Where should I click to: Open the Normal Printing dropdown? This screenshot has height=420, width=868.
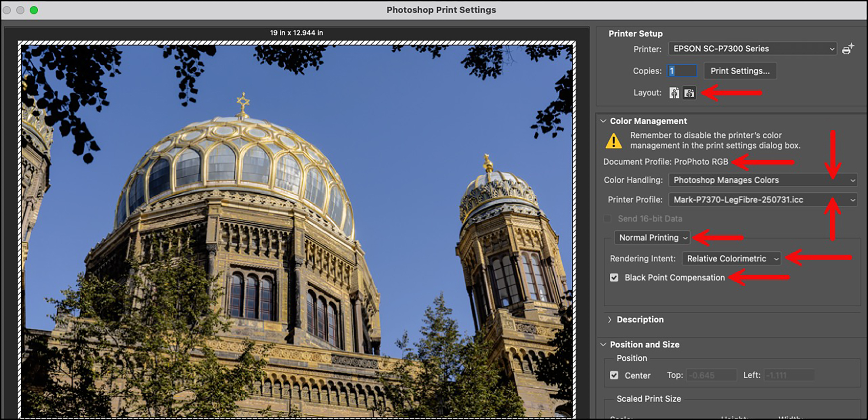point(652,238)
